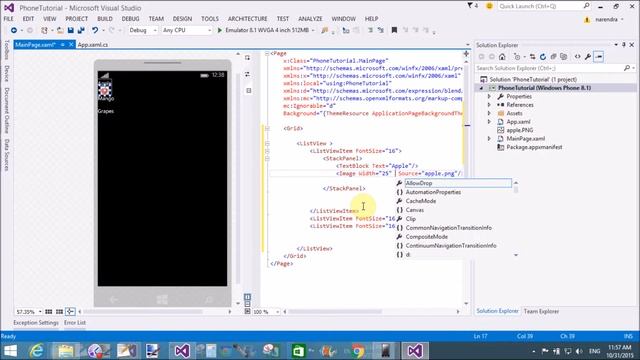This screenshot has height=360, width=640.
Task: Open Internet Explorer from taskbar
Action: pos(37,351)
